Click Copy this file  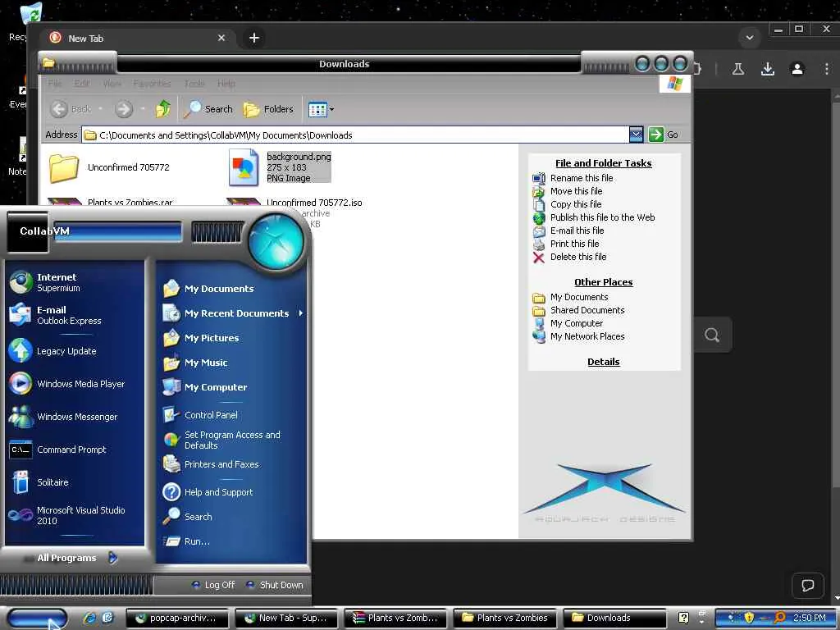(x=576, y=204)
